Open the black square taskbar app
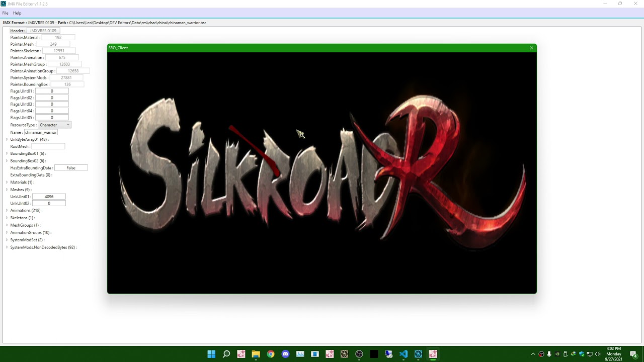 (374, 354)
